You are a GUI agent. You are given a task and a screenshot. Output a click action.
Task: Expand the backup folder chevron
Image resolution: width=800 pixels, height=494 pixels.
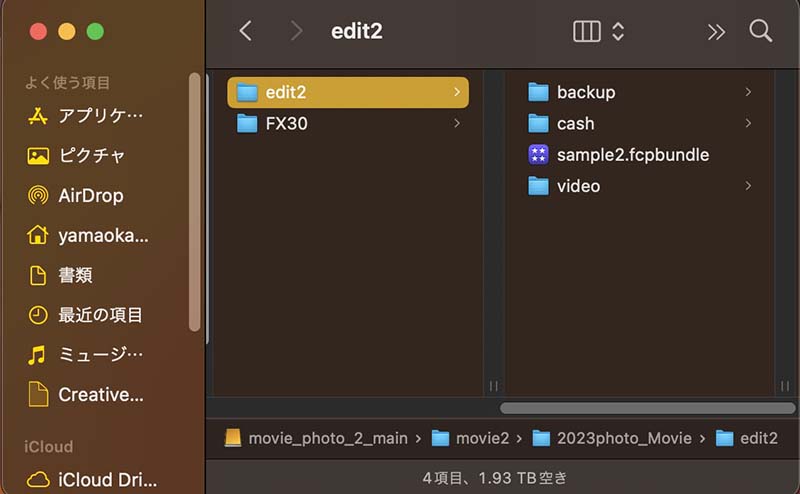748,92
